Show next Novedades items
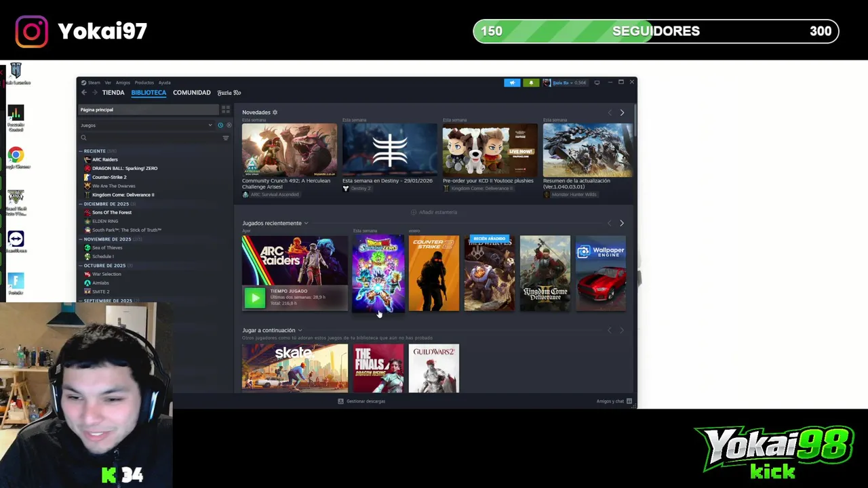Image resolution: width=868 pixels, height=488 pixels. (622, 113)
